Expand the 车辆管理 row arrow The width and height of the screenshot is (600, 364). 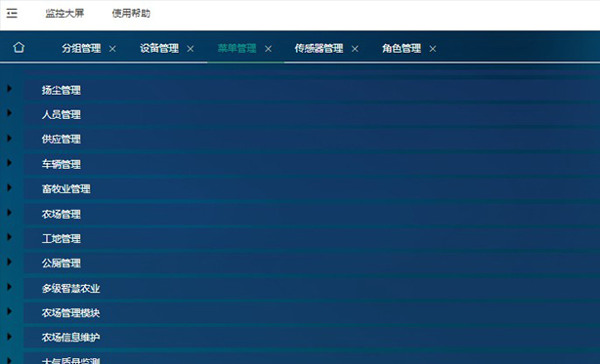(x=10, y=163)
